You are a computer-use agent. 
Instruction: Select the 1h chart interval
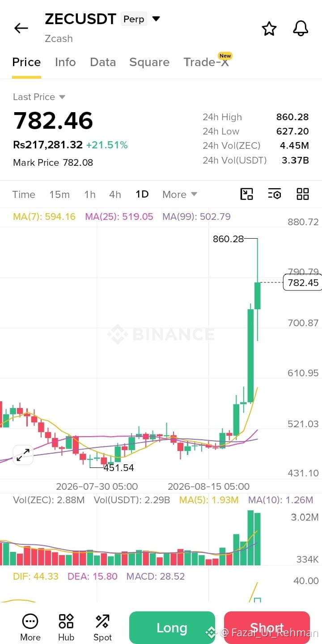pyautogui.click(x=90, y=194)
